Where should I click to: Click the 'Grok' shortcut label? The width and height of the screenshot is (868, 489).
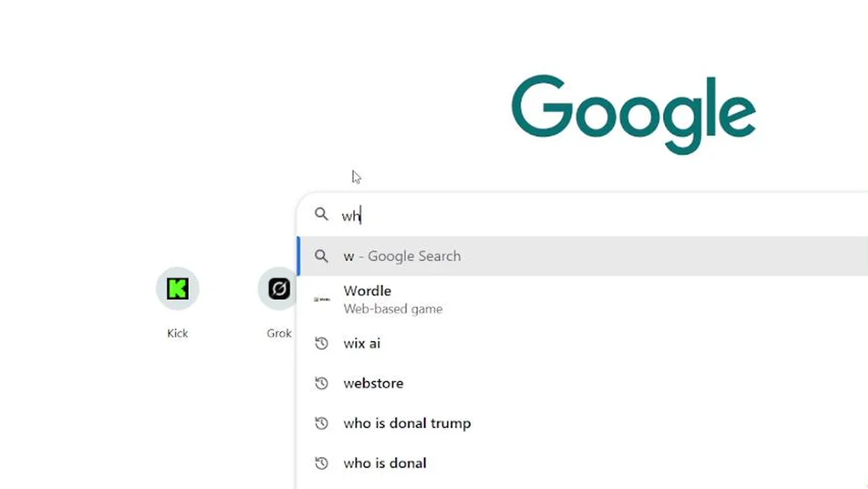(278, 333)
